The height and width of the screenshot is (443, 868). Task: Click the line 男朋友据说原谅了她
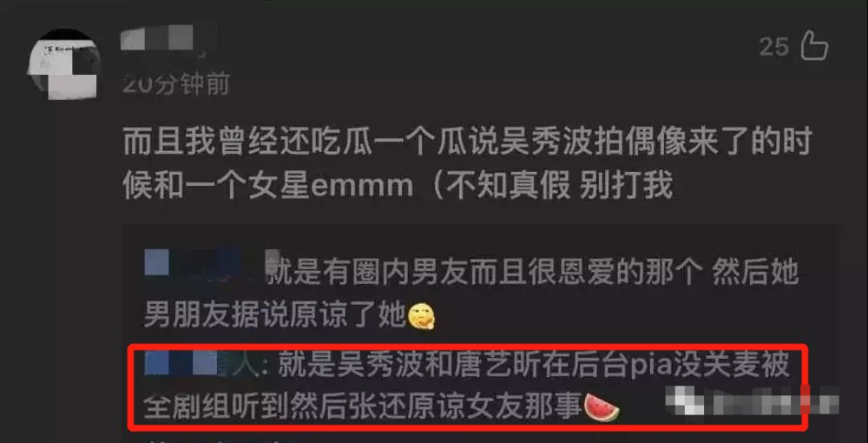275,316
